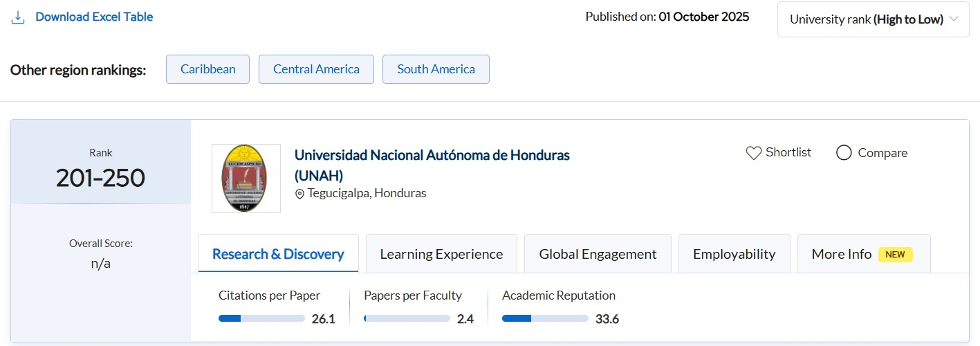Image resolution: width=980 pixels, height=346 pixels.
Task: Show the More Info tab
Action: [x=841, y=254]
